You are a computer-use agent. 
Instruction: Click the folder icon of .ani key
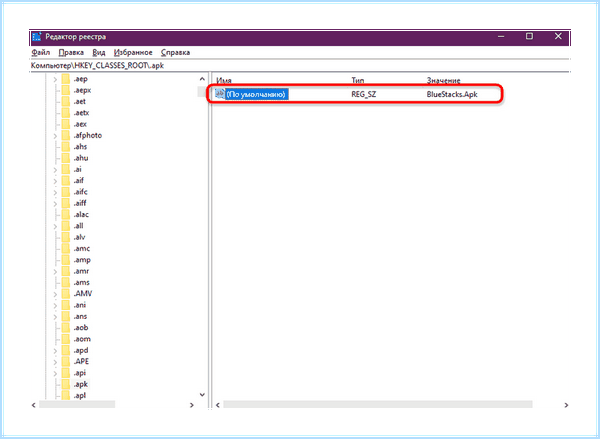tap(66, 305)
